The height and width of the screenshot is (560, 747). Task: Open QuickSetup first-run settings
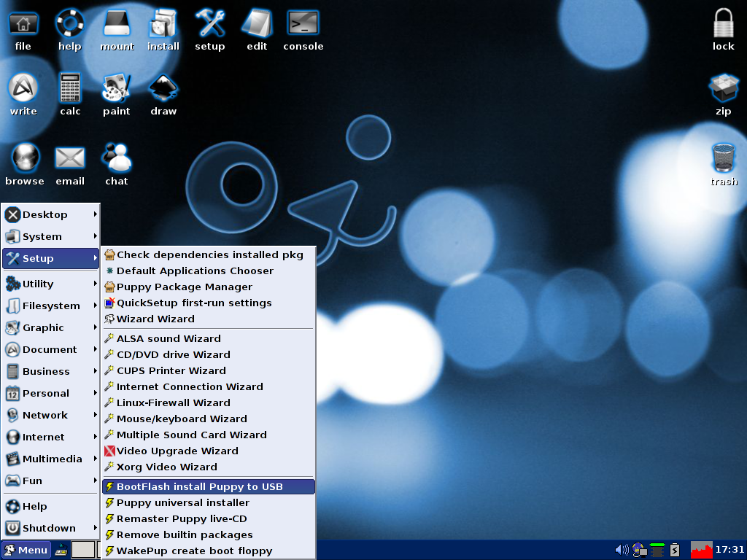[208, 303]
